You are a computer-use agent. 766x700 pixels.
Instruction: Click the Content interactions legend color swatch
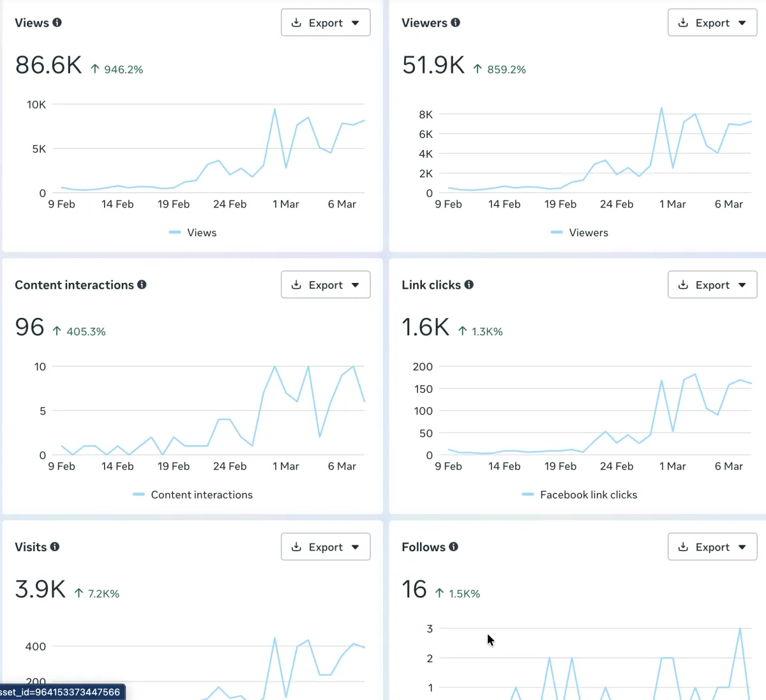139,494
